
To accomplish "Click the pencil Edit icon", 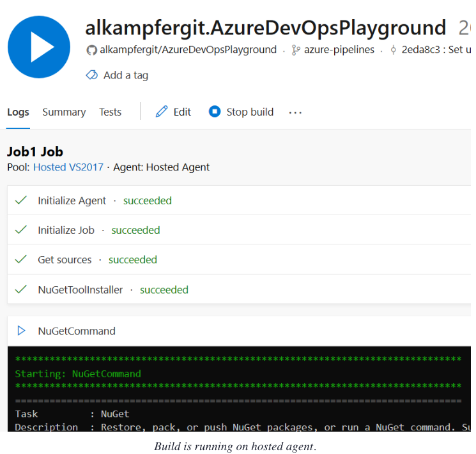I will point(162,111).
